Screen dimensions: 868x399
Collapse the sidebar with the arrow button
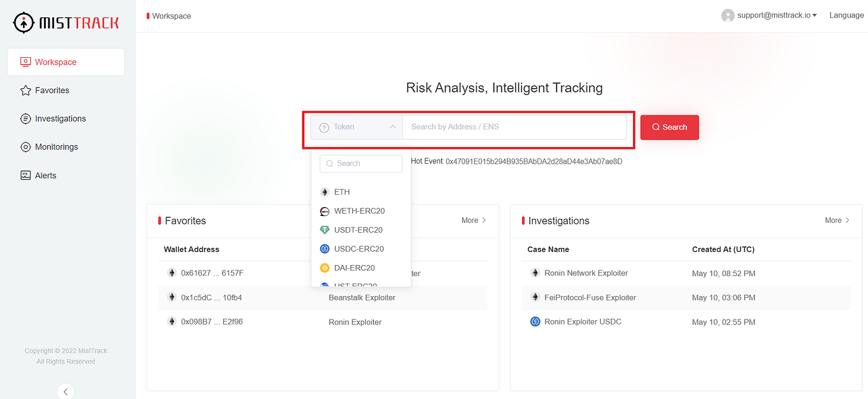point(66,391)
